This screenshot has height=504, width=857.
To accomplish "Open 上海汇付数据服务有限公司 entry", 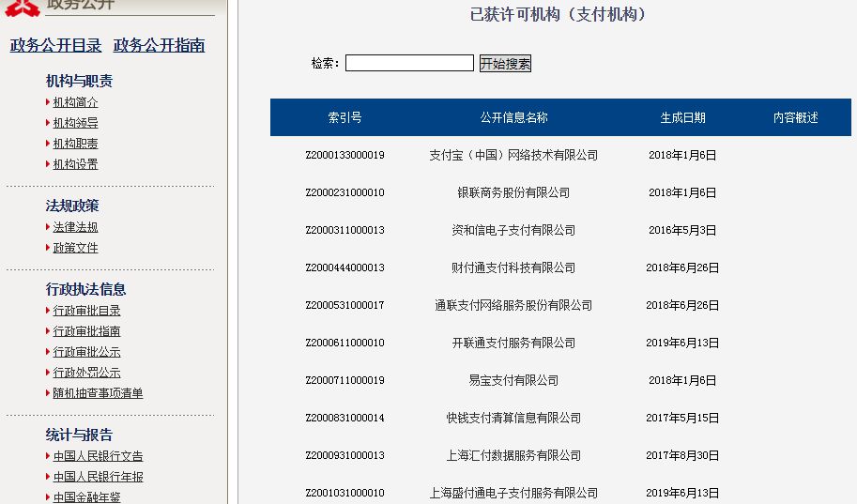I will [x=513, y=455].
